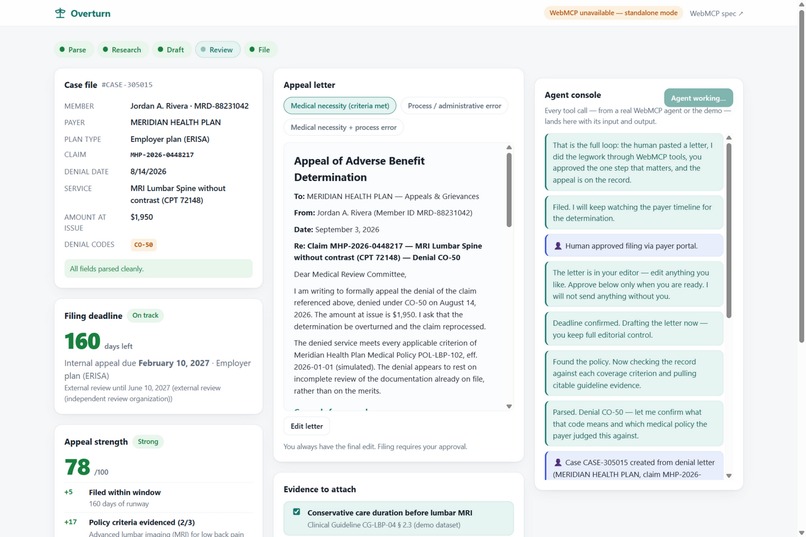Click the agent console scroll up arrow
This screenshot has width=806, height=537.
(728, 138)
